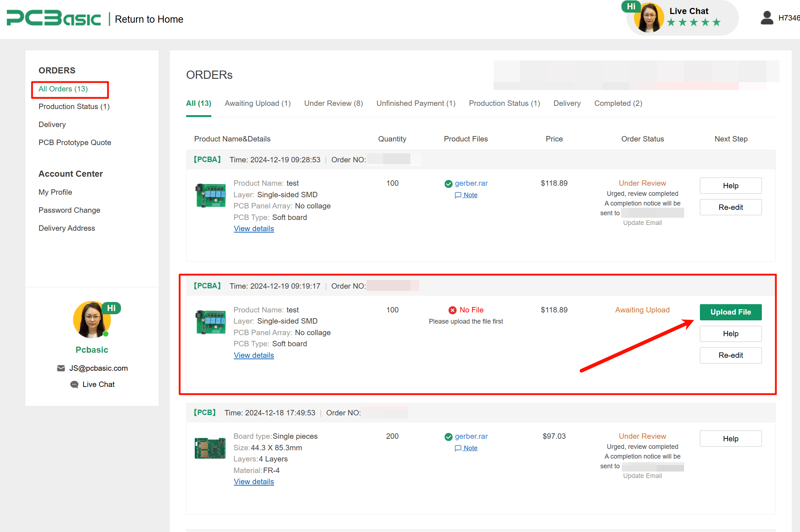Image resolution: width=800 pixels, height=532 pixels.
Task: Click the H7346 username in header
Action: point(789,18)
